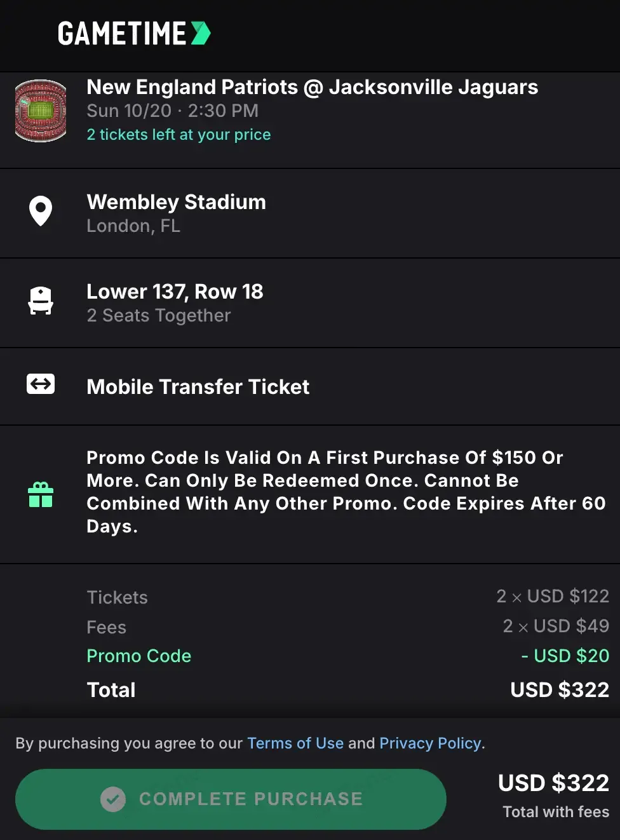The width and height of the screenshot is (620, 840).
Task: Click the mobile transfer arrows icon
Action: click(41, 384)
